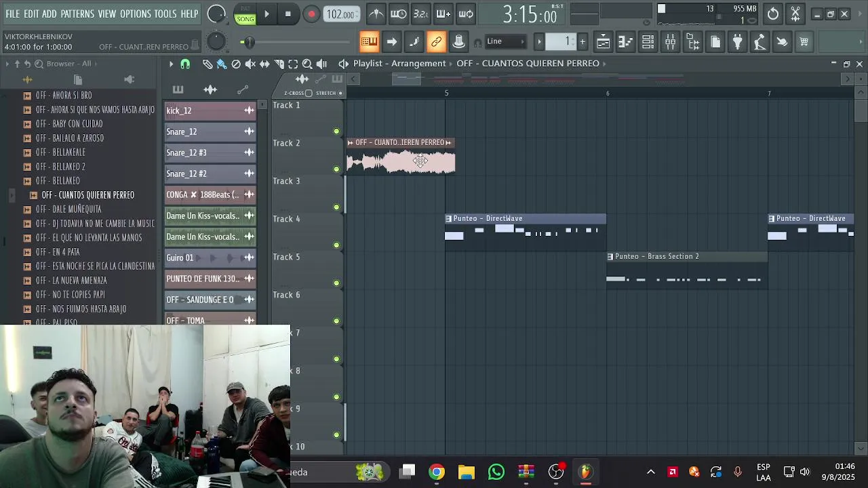Select the Guiro 01 clip in picker

(210, 258)
